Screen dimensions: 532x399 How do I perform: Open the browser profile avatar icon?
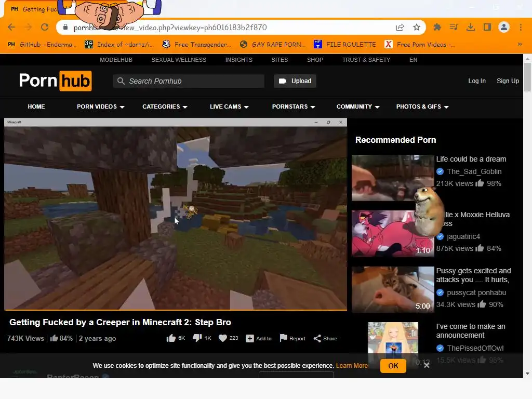(504, 27)
